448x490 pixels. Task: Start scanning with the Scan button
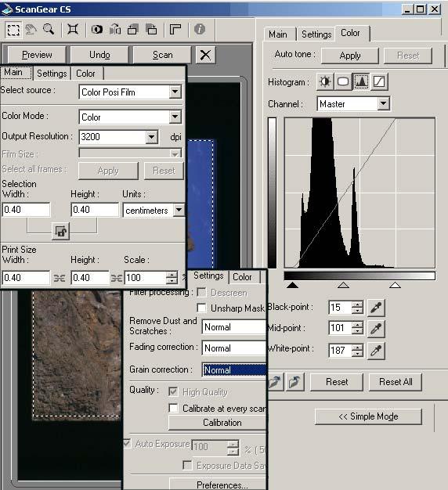162,55
